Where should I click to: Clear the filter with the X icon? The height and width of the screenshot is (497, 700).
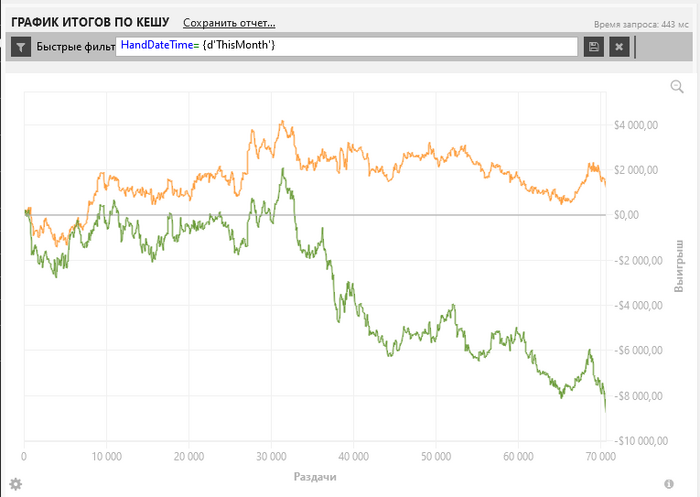[x=619, y=46]
